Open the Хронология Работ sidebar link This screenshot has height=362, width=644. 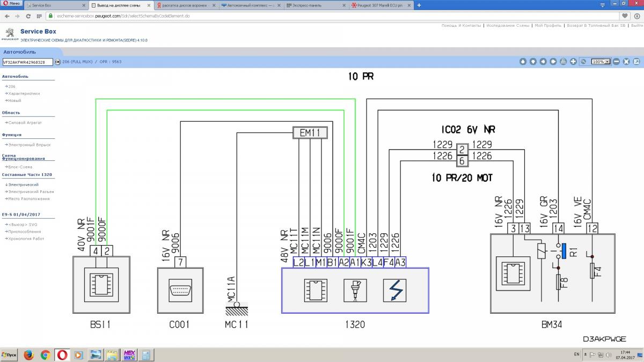[26, 239]
